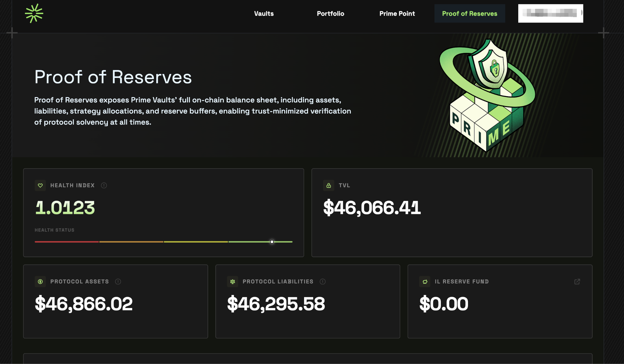
Task: Click the Protocol Assets dollar icon
Action: (40, 282)
